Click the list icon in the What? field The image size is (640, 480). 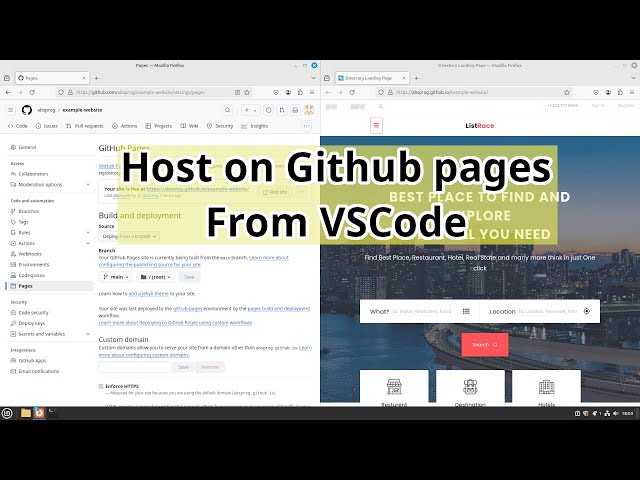[466, 311]
